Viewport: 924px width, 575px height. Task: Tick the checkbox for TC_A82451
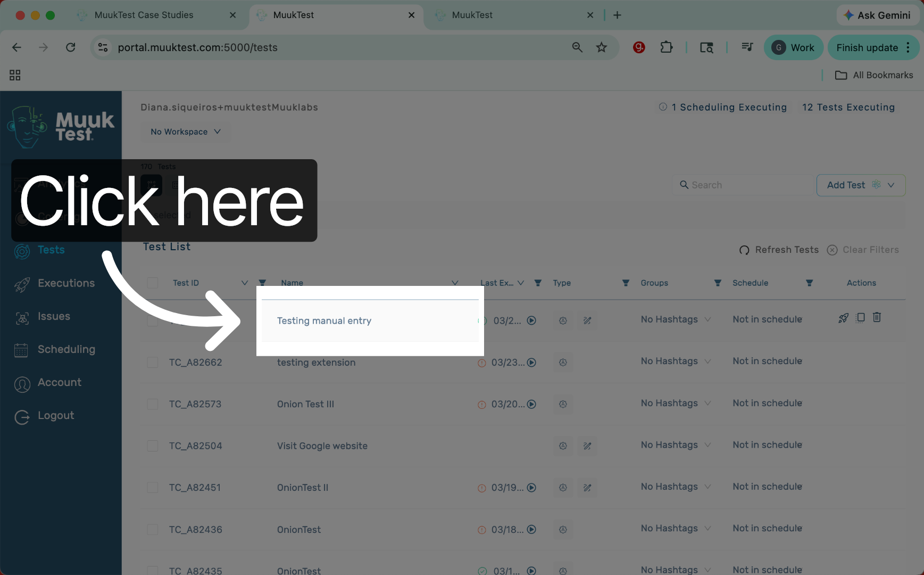153,488
